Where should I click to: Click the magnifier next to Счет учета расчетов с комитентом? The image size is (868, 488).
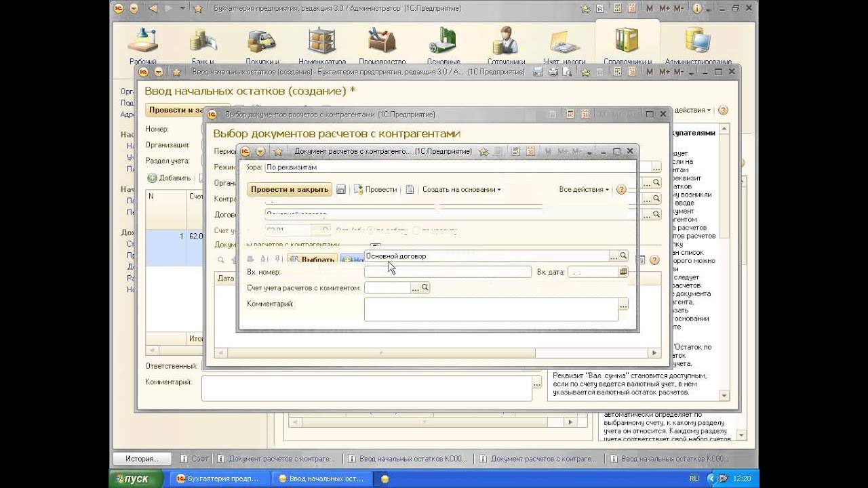pyautogui.click(x=425, y=288)
